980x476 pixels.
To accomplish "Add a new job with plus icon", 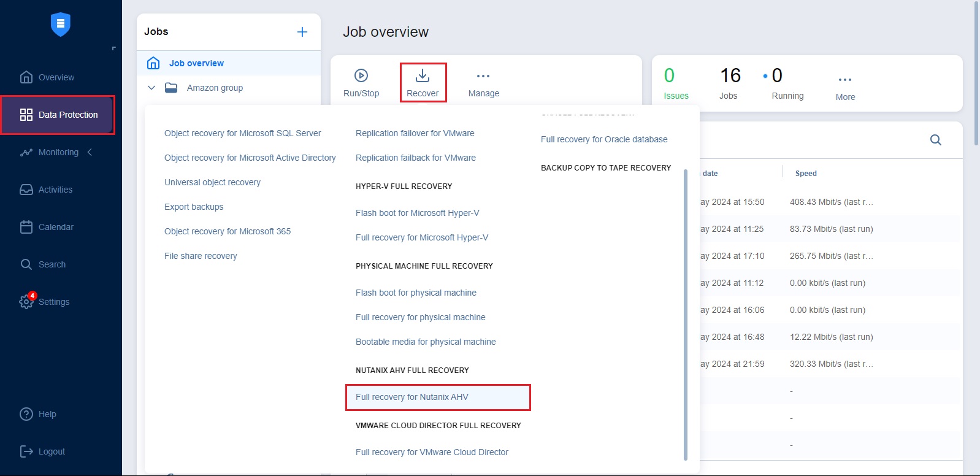I will pyautogui.click(x=302, y=32).
